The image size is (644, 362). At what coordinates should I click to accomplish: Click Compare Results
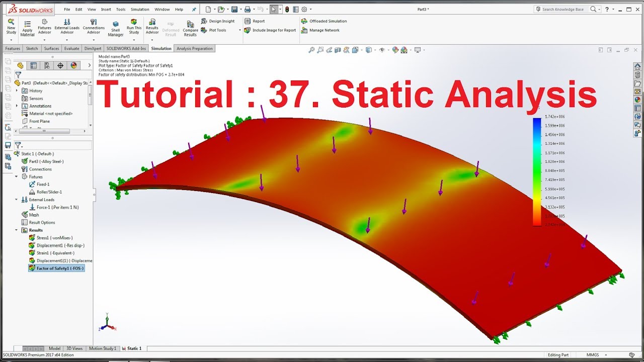point(190,29)
